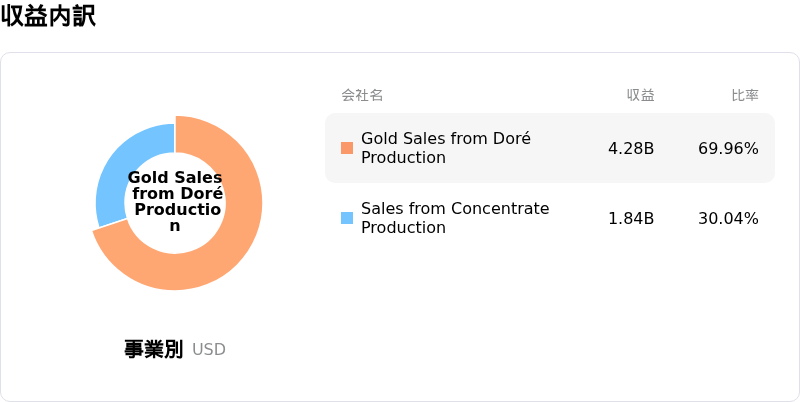The width and height of the screenshot is (800, 402).
Task: Click the 69.96% ratio value
Action: tap(729, 148)
